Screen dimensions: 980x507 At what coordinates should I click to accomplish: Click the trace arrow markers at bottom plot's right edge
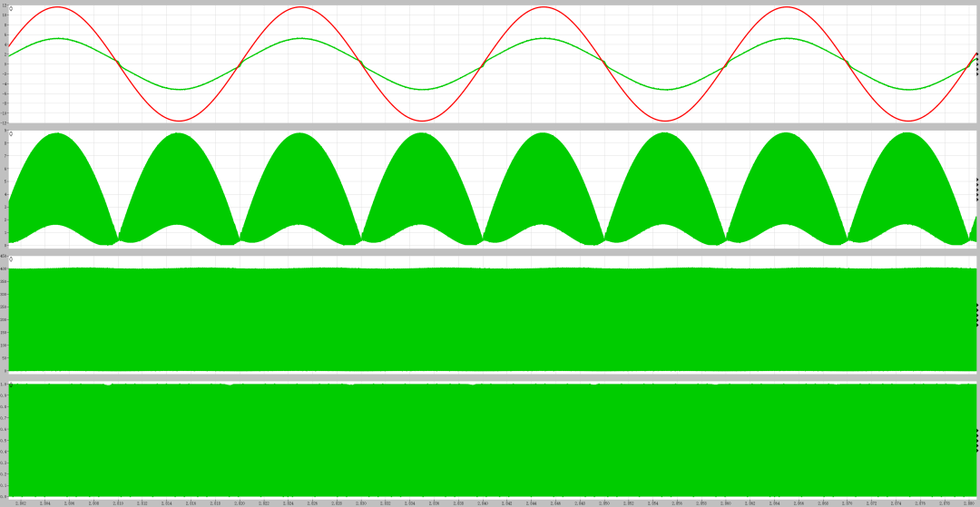(977, 440)
